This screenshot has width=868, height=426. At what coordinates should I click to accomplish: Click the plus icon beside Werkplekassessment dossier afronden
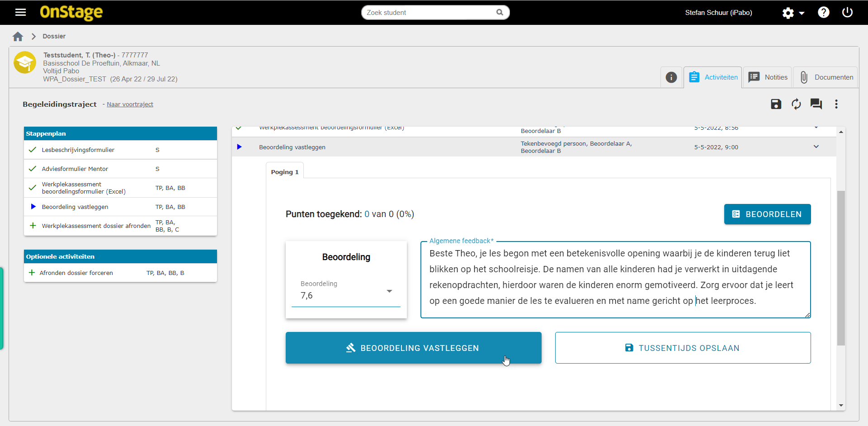[x=33, y=226]
